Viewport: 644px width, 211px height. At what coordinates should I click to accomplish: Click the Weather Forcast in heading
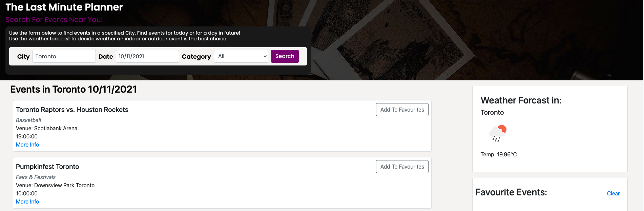click(521, 100)
